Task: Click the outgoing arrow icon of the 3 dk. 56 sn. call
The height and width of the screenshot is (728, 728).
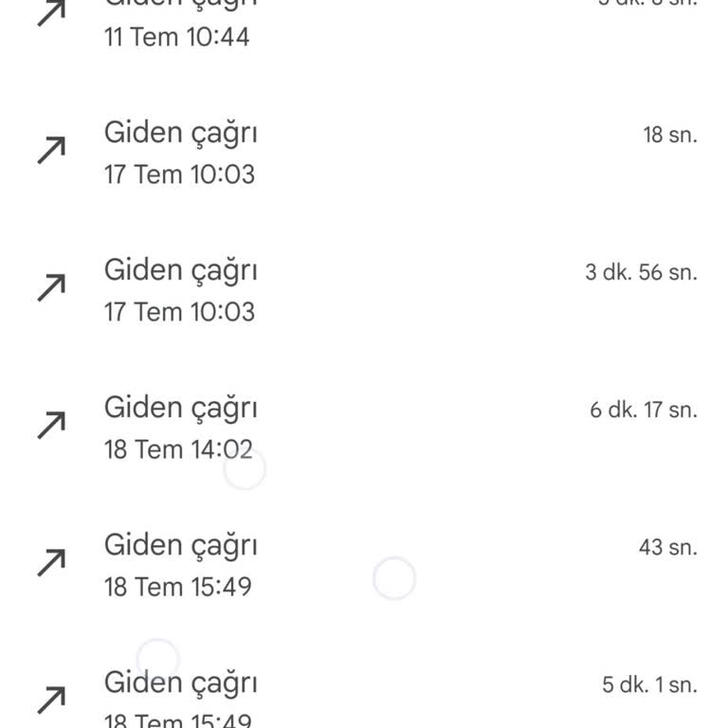Action: point(51,287)
